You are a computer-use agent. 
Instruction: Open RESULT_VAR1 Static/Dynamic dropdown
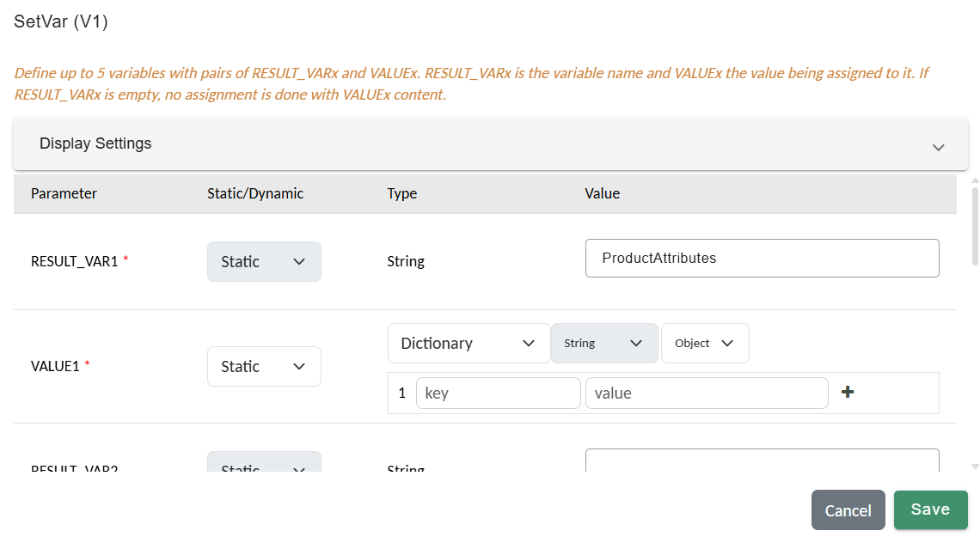point(264,261)
